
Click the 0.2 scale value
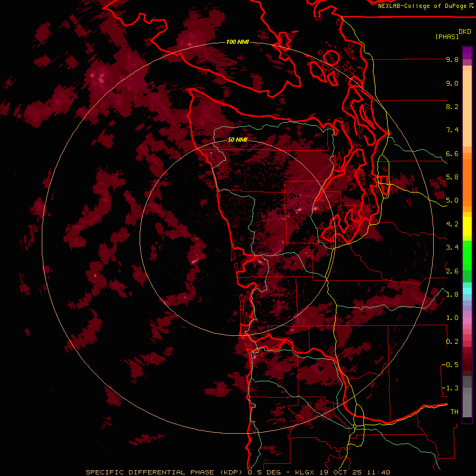click(452, 342)
